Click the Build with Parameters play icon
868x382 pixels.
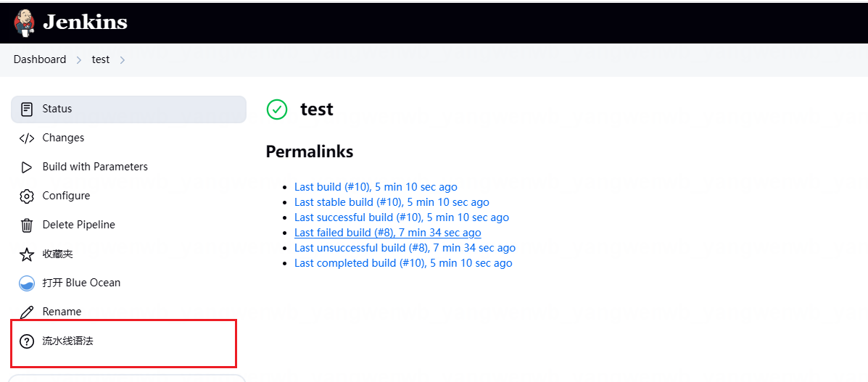pos(27,167)
